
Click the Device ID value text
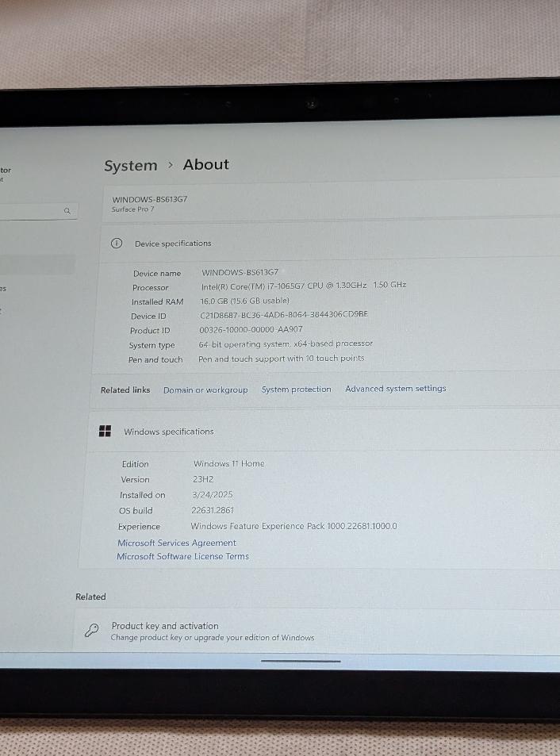click(284, 315)
